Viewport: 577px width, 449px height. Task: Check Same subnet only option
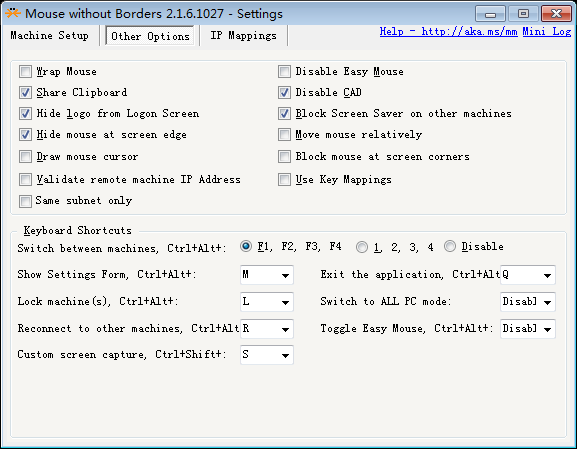pyautogui.click(x=25, y=201)
